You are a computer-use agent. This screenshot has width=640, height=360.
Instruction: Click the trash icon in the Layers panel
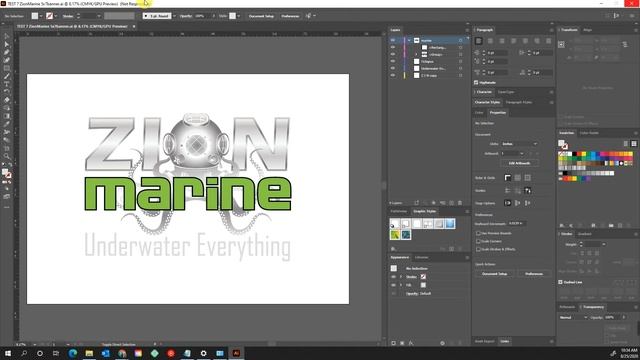pos(460,203)
